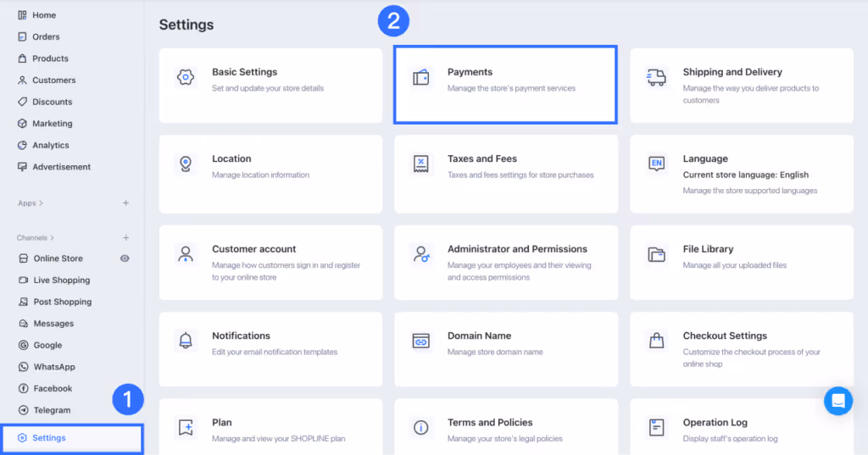Viewport: 868px width, 455px height.
Task: Click 'Manage store domain name' description
Action: pos(495,352)
